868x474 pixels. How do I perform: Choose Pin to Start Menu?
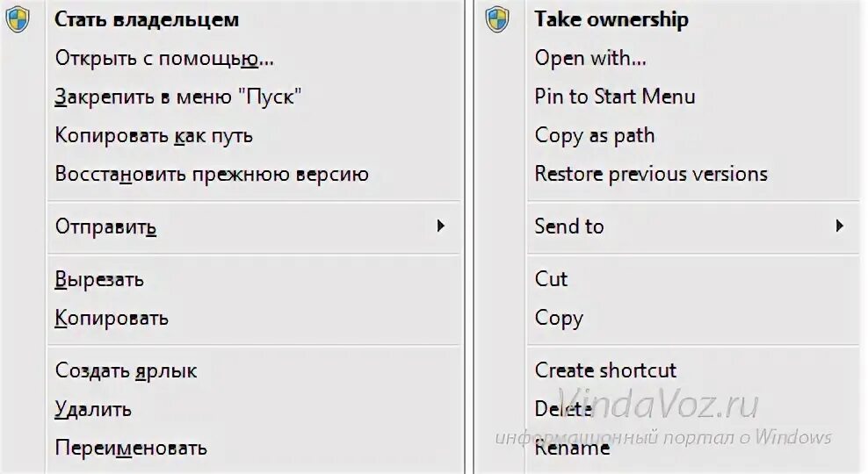pos(614,97)
